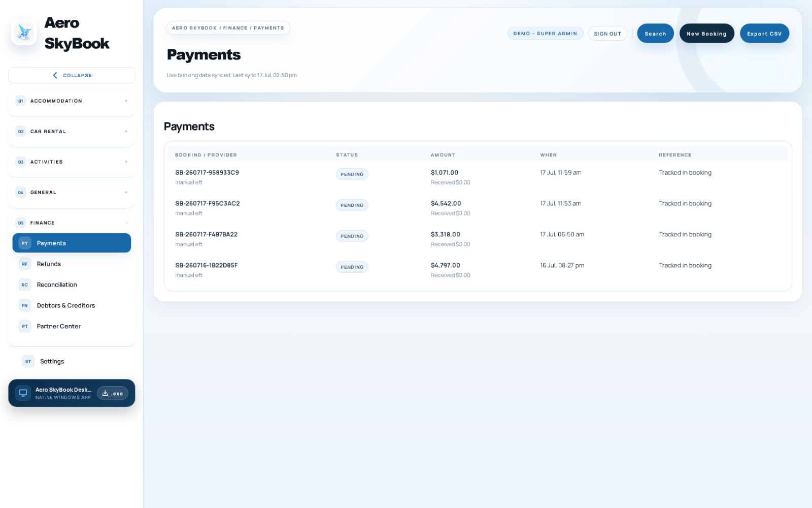Screen dimensions: 812x508
Task: Click the Amount column header
Action: (443, 155)
